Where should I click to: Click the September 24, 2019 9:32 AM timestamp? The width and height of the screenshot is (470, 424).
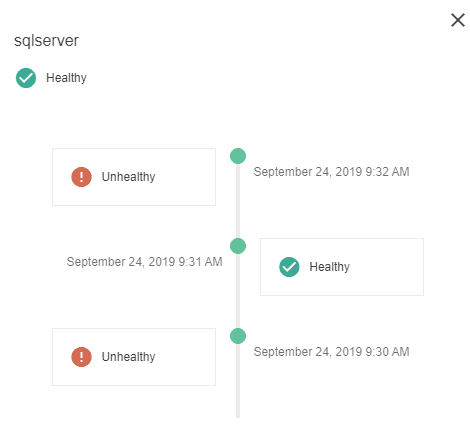[x=331, y=172]
